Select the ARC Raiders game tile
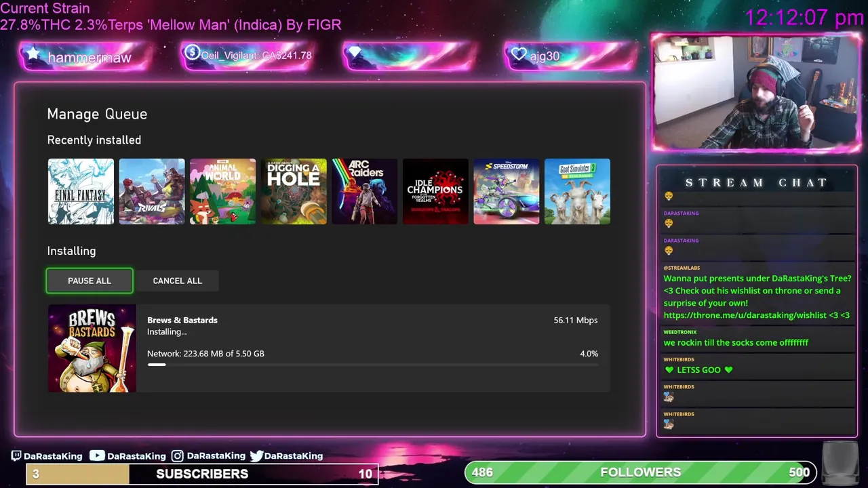 [x=365, y=191]
